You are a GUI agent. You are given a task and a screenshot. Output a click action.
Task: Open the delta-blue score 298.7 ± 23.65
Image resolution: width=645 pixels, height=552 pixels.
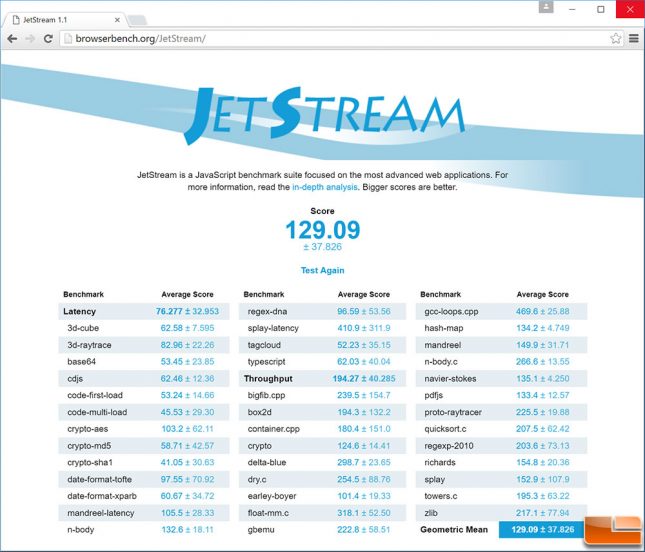364,462
